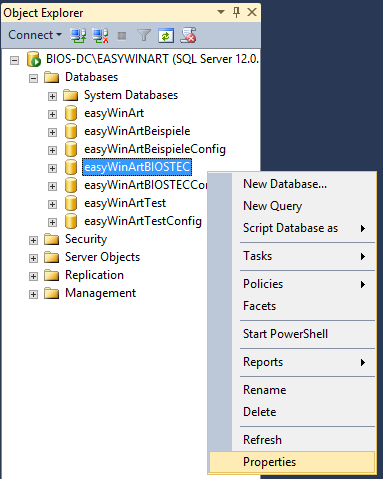The image size is (383, 479).
Task: Select the Security label in tree
Action: click(x=86, y=239)
